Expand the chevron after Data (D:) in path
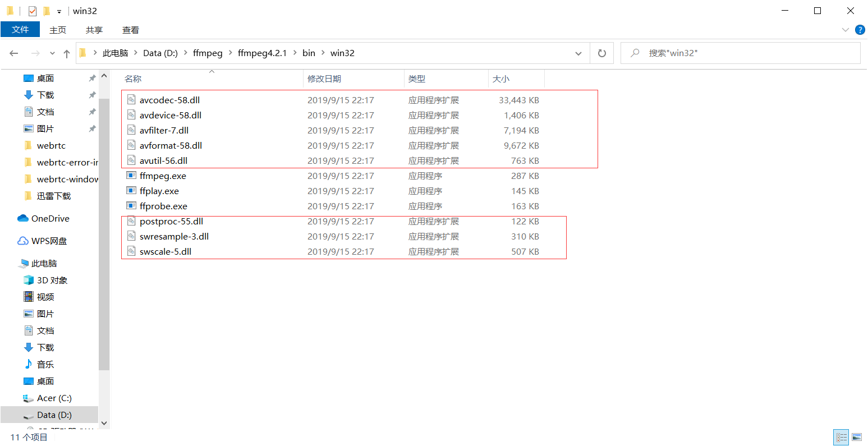The image size is (868, 446). click(x=185, y=53)
